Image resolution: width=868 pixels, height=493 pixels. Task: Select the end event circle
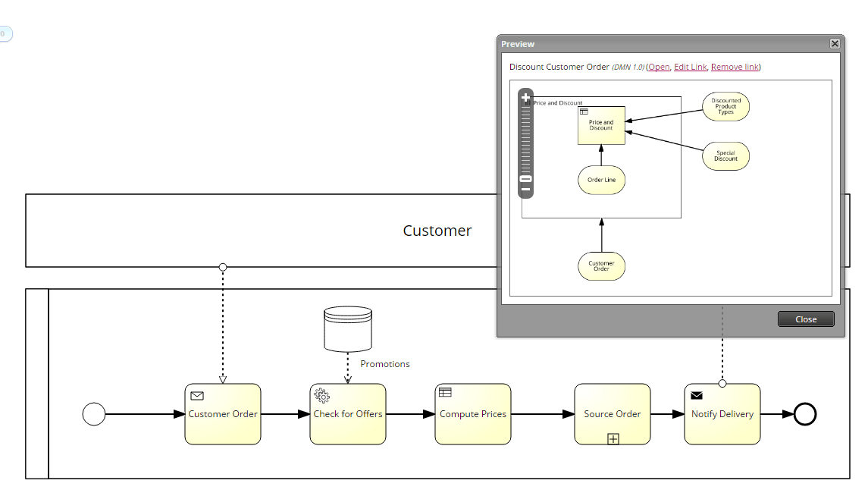(x=805, y=414)
